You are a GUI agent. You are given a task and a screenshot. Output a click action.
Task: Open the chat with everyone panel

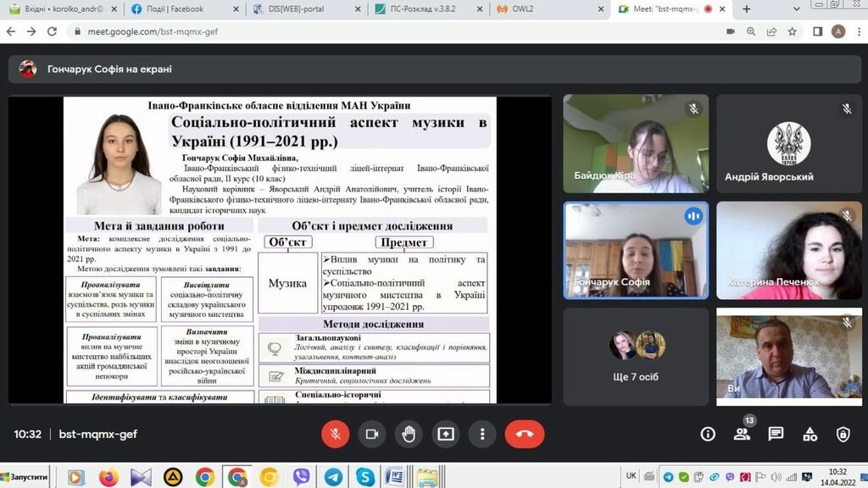pos(776,434)
